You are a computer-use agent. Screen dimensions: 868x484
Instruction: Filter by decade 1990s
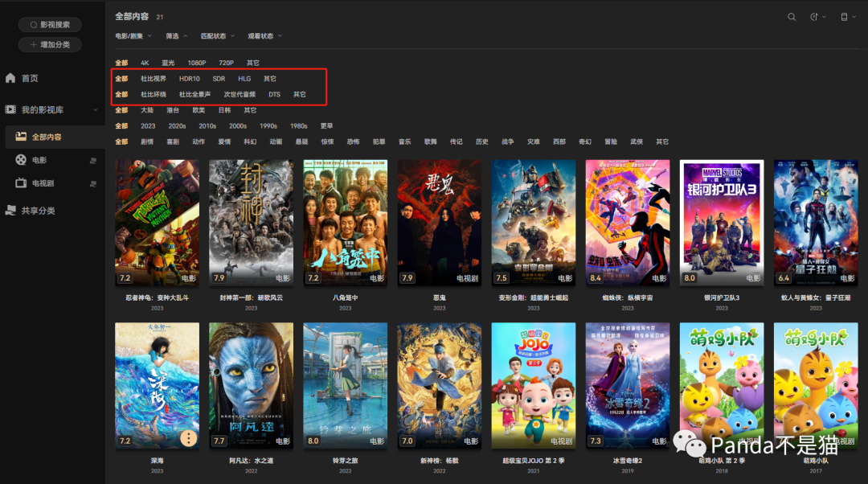(x=268, y=126)
